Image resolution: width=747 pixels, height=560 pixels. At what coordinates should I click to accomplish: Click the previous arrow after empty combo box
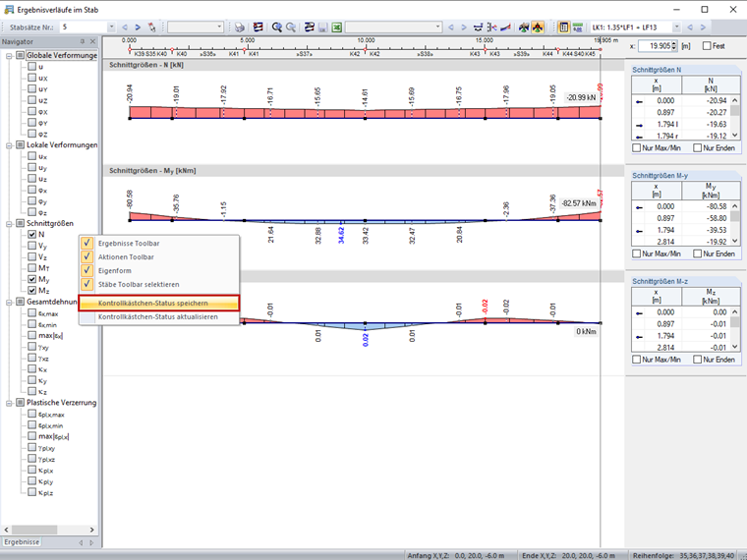[x=451, y=28]
